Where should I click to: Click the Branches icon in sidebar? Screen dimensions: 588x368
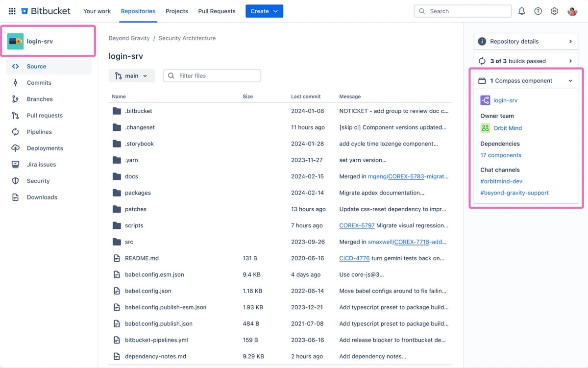(x=15, y=99)
